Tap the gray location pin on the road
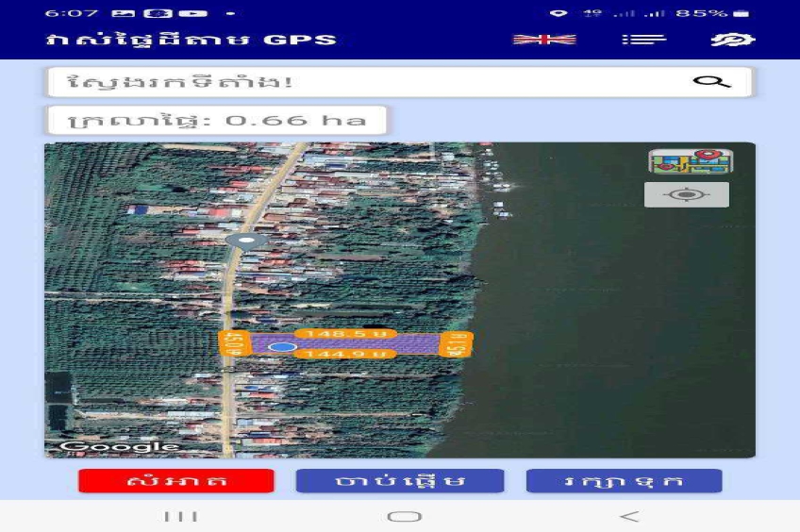800x532 pixels. coord(246,241)
